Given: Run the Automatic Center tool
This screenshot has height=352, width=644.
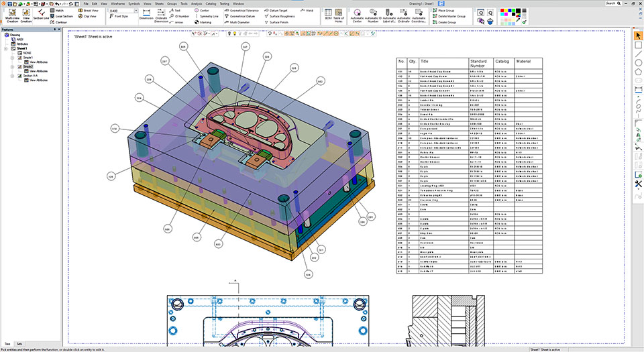Looking at the screenshot, I should pyautogui.click(x=358, y=15).
